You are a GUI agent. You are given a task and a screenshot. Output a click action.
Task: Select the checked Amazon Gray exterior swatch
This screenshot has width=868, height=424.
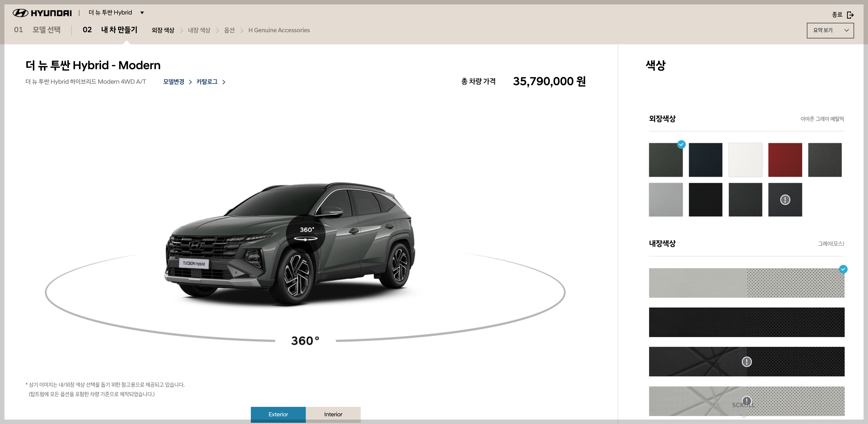pos(666,160)
